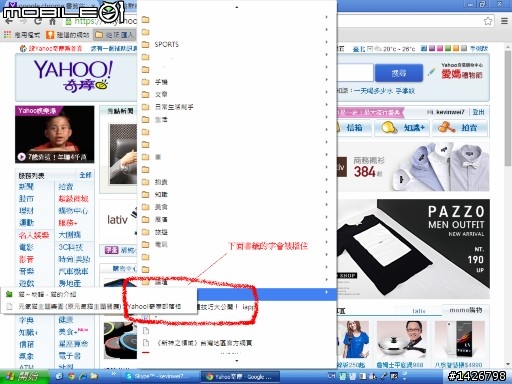Expand the 旅遊 folder submenu arrow
This screenshot has height=384, width=512.
pyautogui.click(x=327, y=230)
